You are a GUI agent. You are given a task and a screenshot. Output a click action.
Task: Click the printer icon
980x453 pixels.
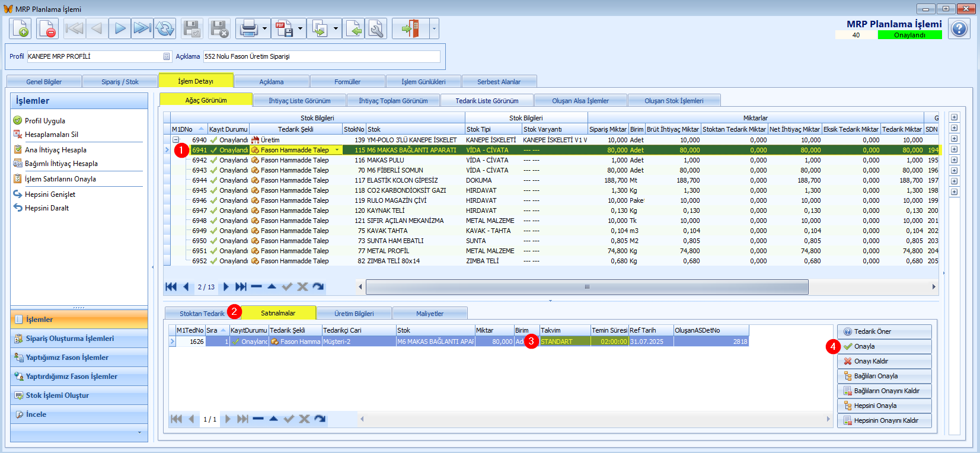(x=249, y=28)
